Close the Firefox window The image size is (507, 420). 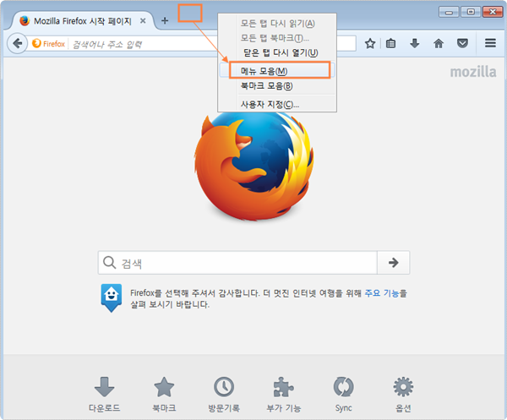click(x=493, y=12)
